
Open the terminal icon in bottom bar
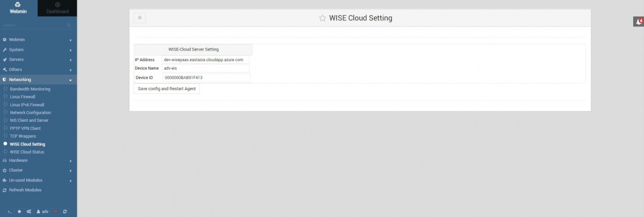tap(10, 212)
